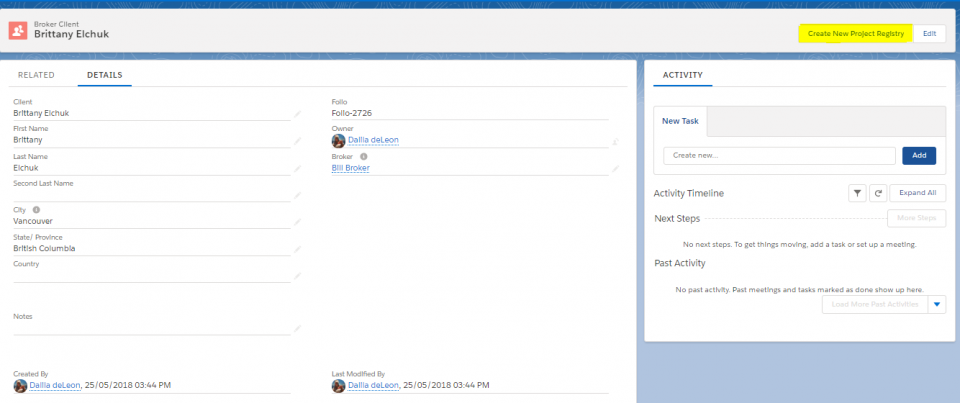The image size is (960, 403).
Task: Click Create New Project Registry button
Action: (x=856, y=33)
